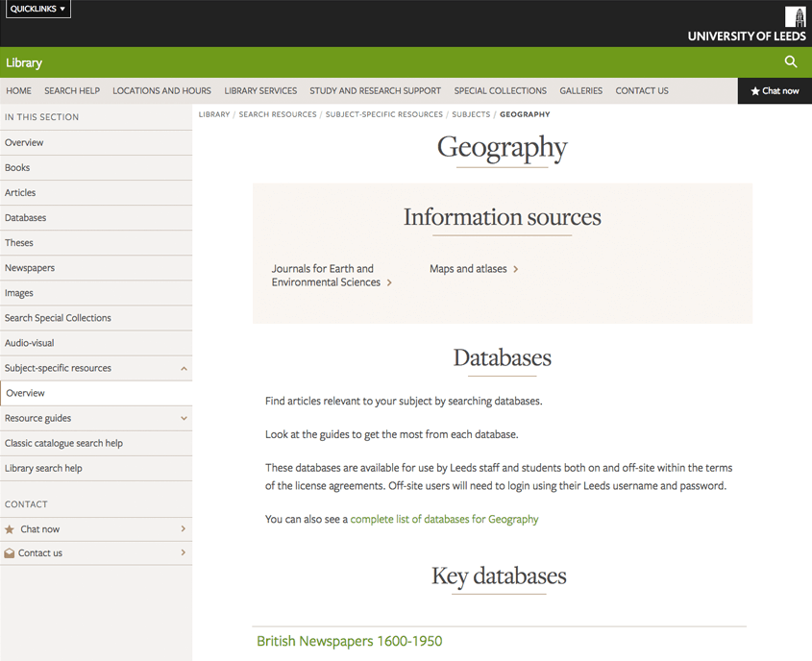Viewport: 812px width, 661px height.
Task: Click the star icon beside sidebar Chat now
Action: (10, 529)
